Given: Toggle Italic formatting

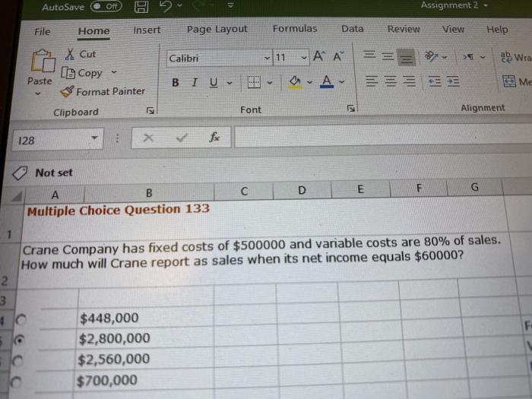Looking at the screenshot, I should click(x=194, y=82).
